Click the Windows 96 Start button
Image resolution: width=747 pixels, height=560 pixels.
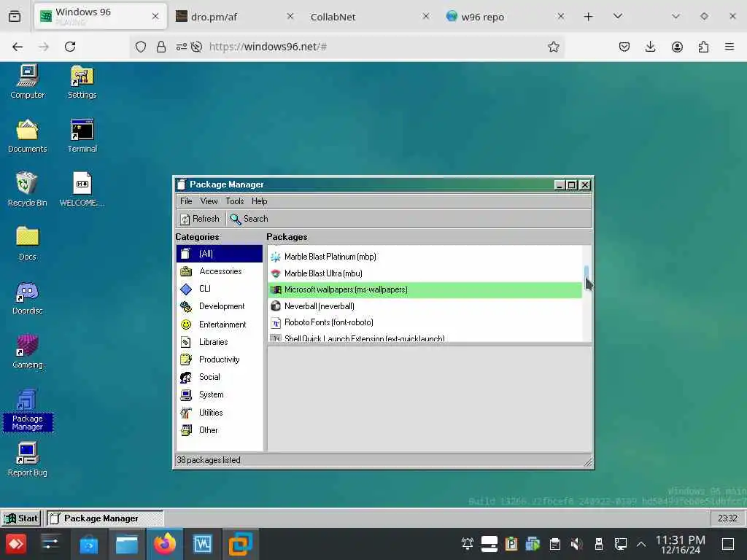[x=21, y=518]
